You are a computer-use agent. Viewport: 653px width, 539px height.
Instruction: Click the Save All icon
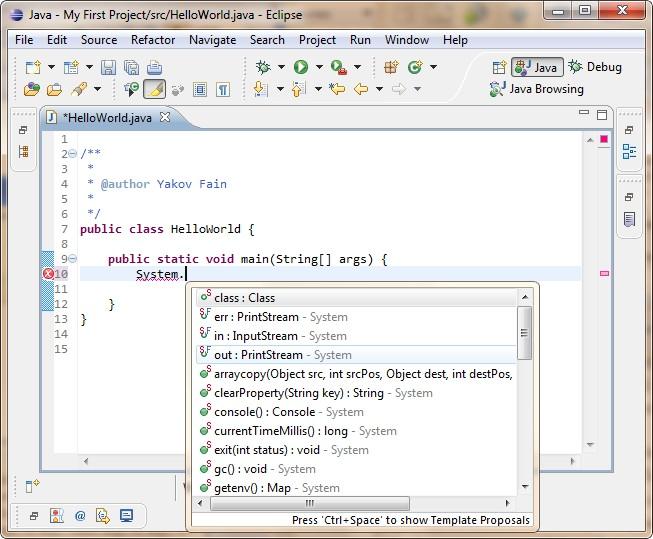(x=132, y=67)
